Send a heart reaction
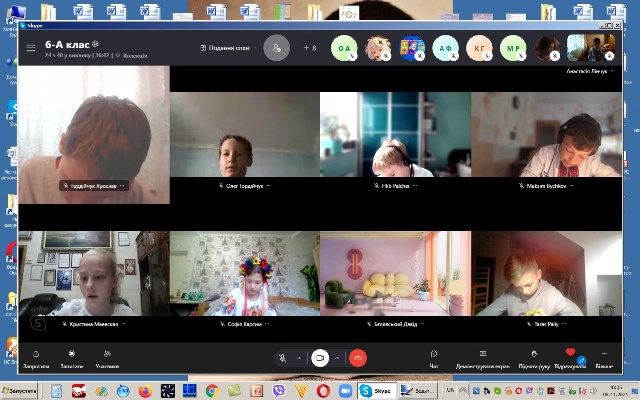Image resolution: width=640 pixels, height=400 pixels. (x=570, y=355)
